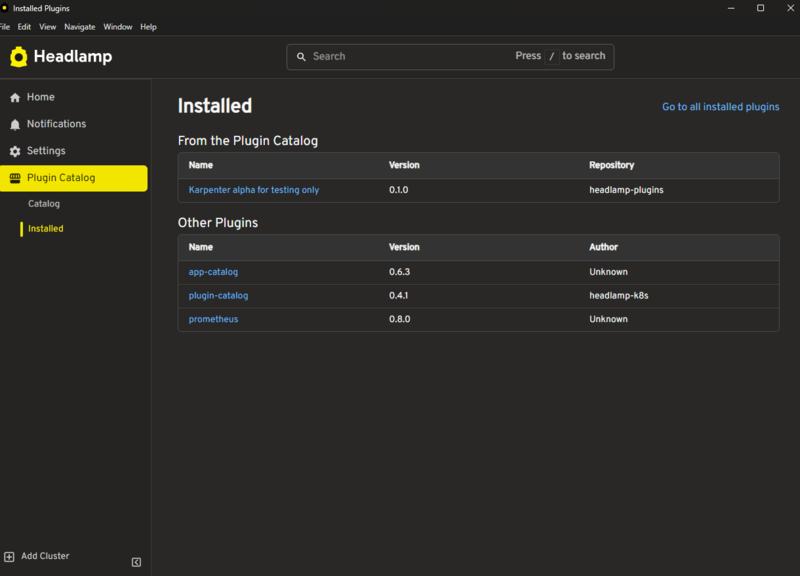This screenshot has width=800, height=576.
Task: Select the Installed sub-item in sidebar
Action: point(45,229)
